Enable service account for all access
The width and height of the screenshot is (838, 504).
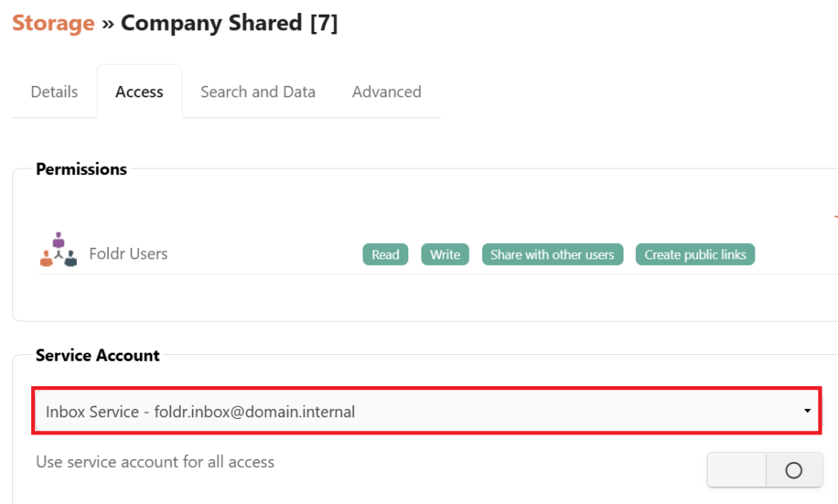[764, 470]
